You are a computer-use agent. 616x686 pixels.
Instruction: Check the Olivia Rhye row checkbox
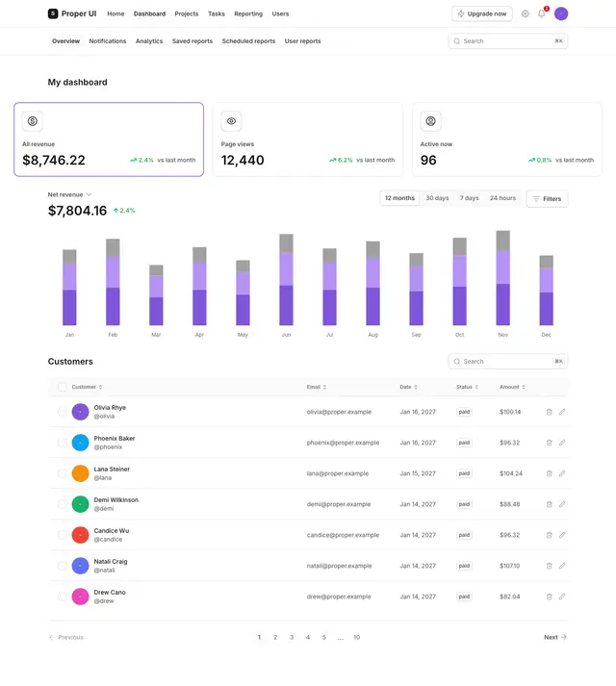[x=63, y=412]
